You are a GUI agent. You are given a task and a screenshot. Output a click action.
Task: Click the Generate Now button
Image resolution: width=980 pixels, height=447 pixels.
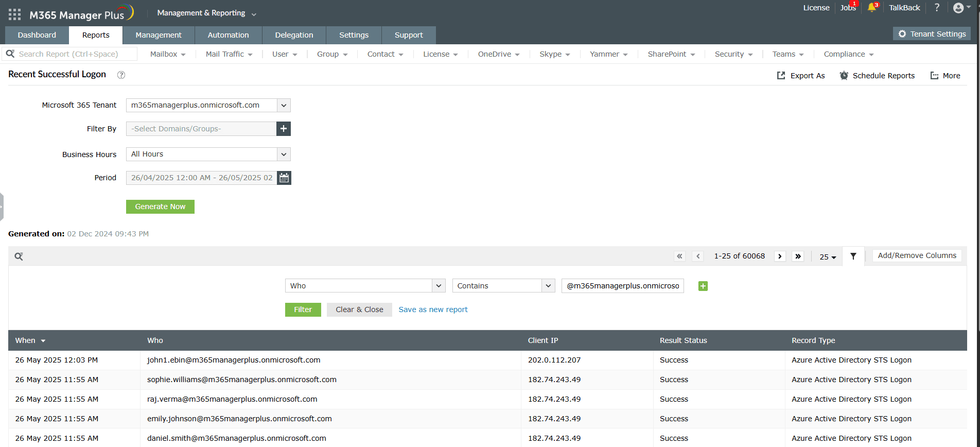[x=160, y=207]
